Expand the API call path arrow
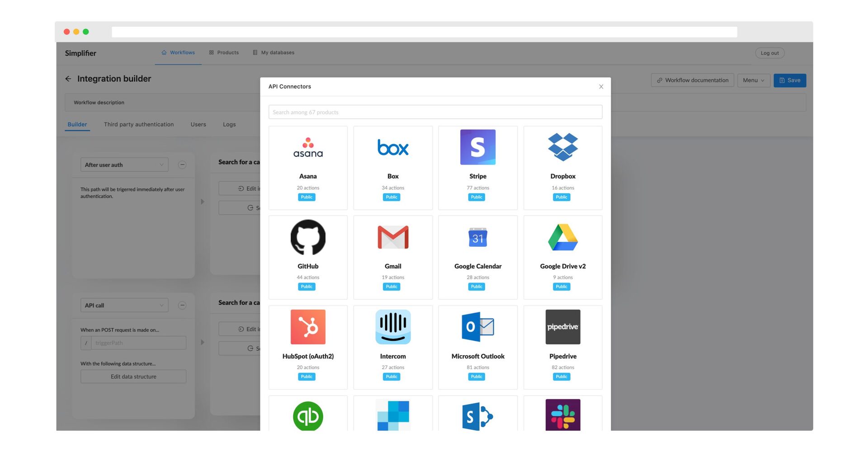This screenshot has width=868, height=452. click(203, 342)
